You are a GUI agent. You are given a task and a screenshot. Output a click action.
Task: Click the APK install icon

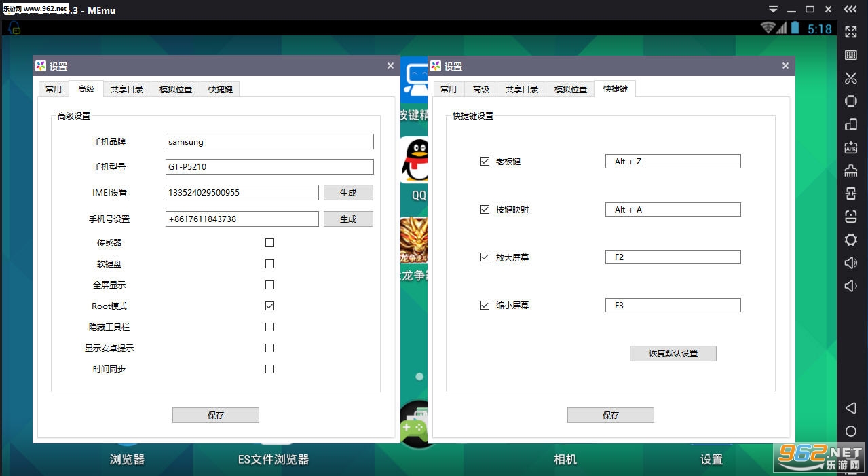coord(850,147)
